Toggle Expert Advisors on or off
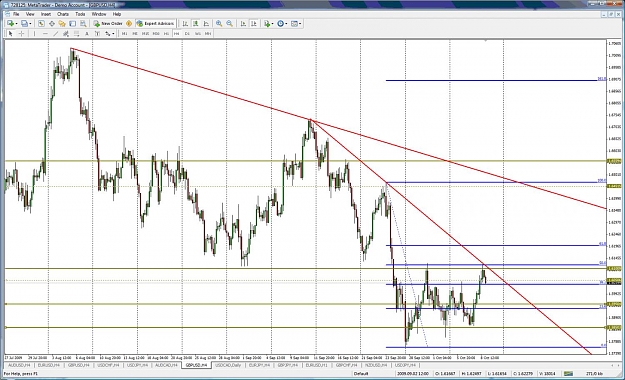Screen dimensions: 625x380 click(155, 24)
